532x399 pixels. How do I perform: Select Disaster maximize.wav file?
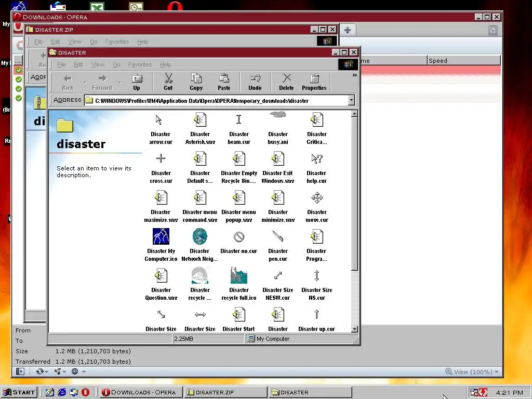pyautogui.click(x=161, y=207)
